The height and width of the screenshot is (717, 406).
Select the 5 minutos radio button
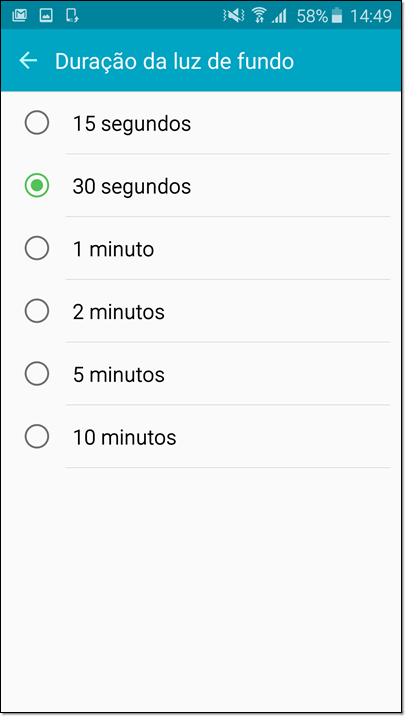click(x=37, y=374)
